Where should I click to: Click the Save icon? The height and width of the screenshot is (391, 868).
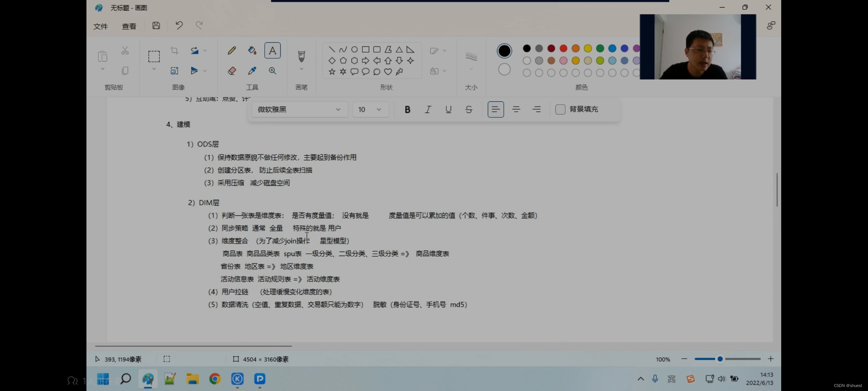click(x=156, y=26)
